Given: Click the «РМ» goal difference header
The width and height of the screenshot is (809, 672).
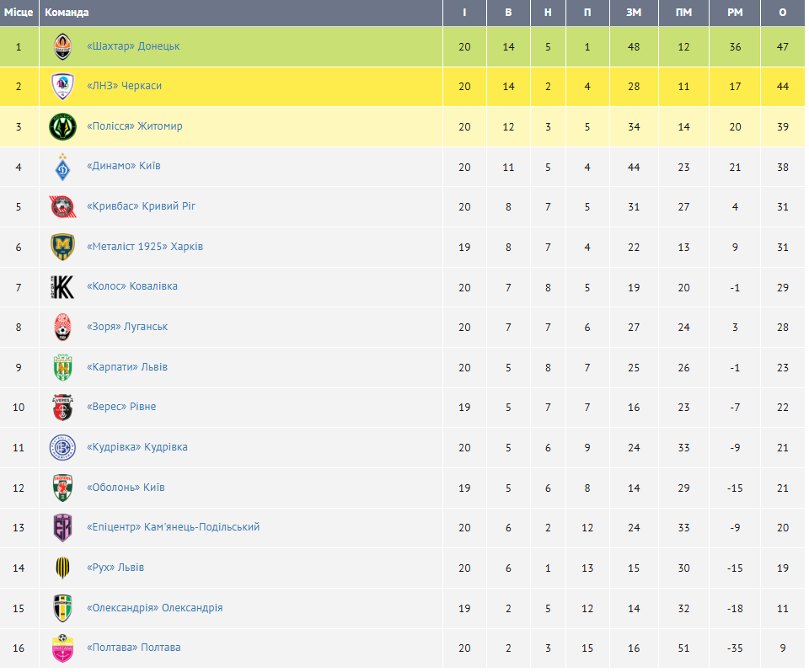Looking at the screenshot, I should coord(735,13).
